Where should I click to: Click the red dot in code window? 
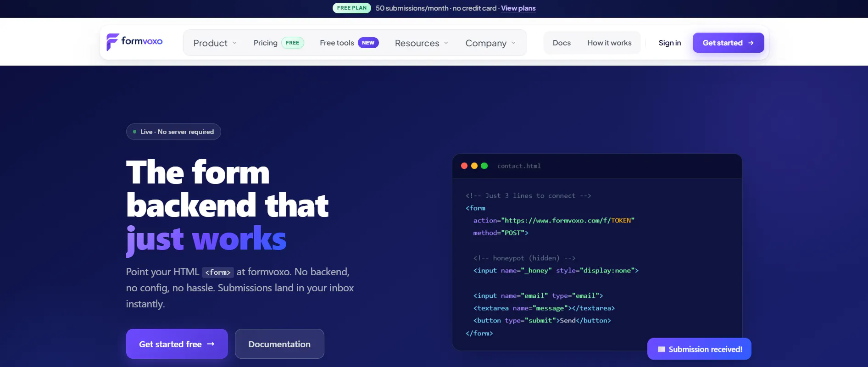pyautogui.click(x=464, y=166)
